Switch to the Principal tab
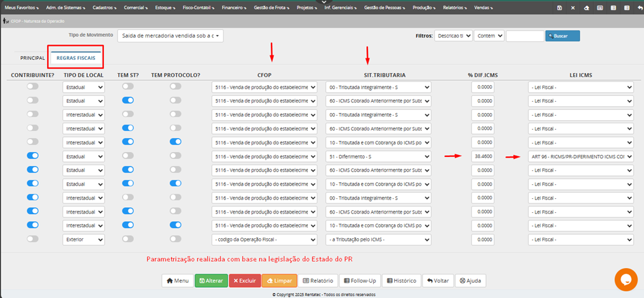The height and width of the screenshot is (298, 644). (32, 58)
